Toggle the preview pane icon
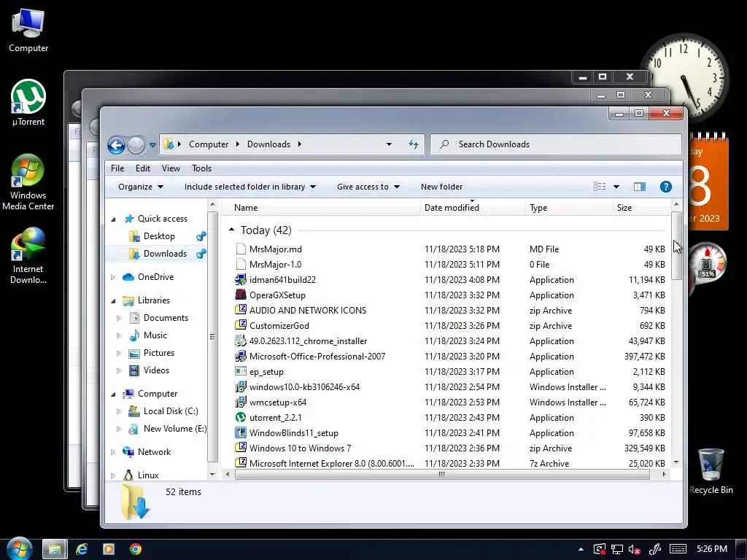This screenshot has width=747, height=560. point(640,187)
